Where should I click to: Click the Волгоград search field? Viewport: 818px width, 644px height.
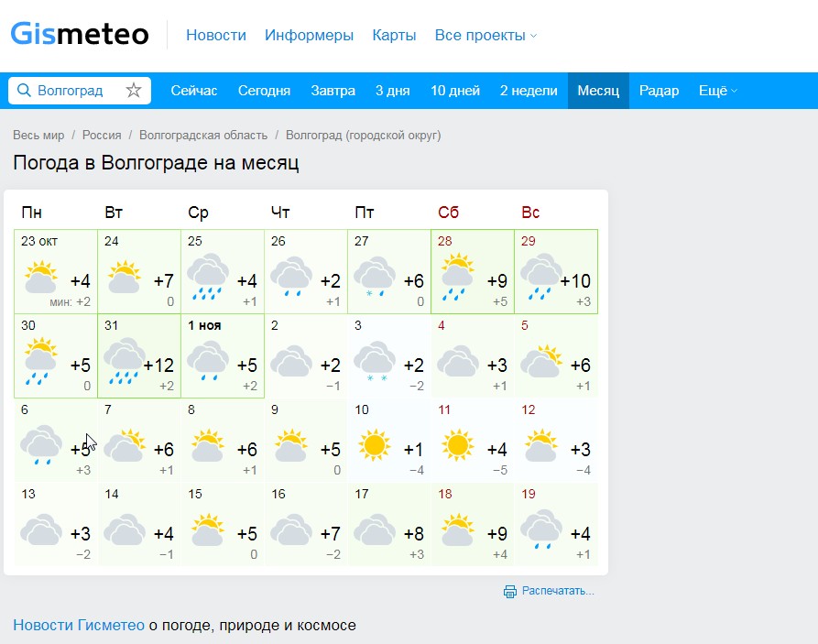pos(80,91)
